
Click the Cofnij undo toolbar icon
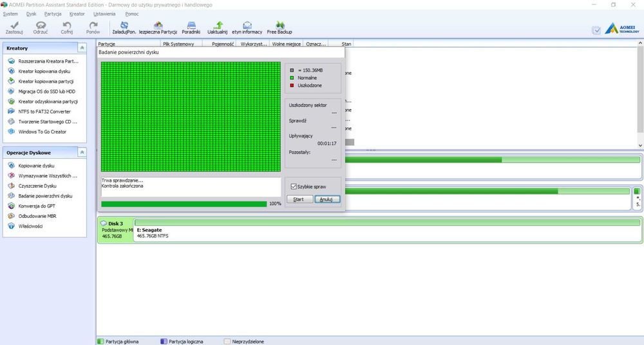pyautogui.click(x=66, y=28)
